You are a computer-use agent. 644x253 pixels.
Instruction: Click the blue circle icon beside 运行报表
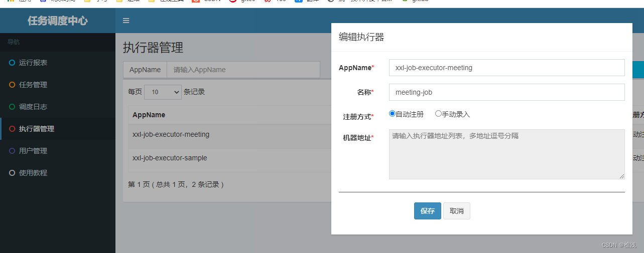(12, 63)
